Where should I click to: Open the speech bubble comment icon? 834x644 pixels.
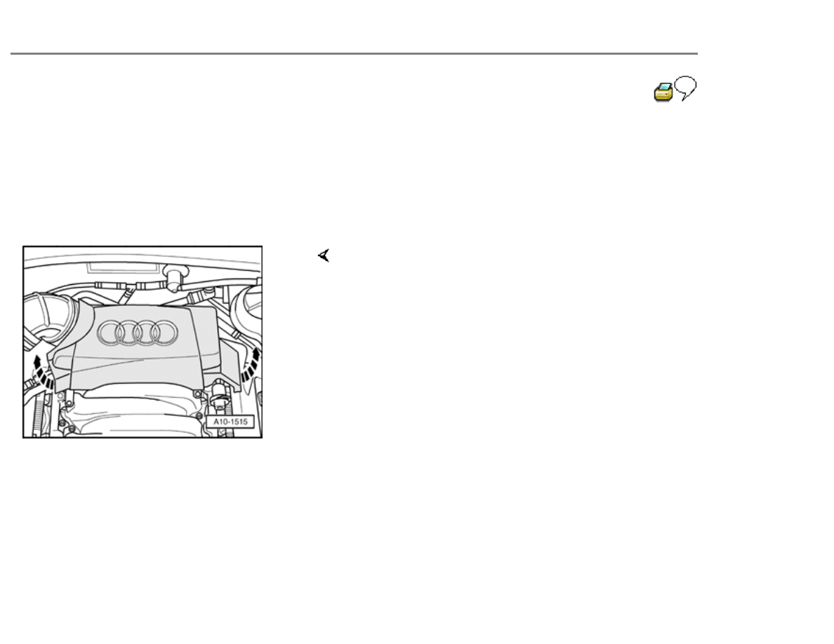(x=686, y=89)
